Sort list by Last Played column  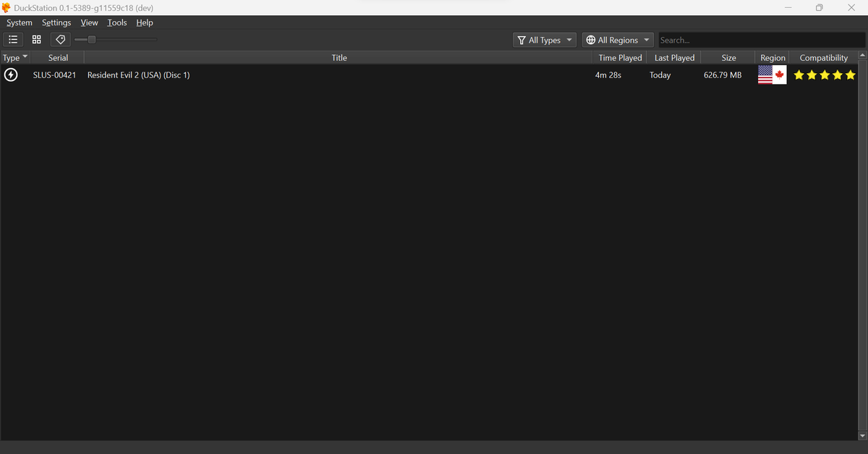point(674,58)
